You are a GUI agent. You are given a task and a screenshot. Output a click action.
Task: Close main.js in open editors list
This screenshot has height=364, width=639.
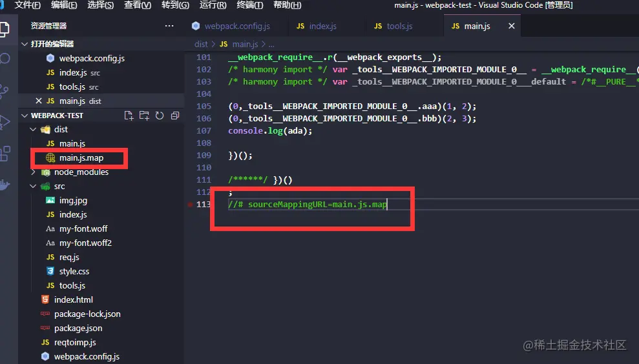(x=39, y=101)
